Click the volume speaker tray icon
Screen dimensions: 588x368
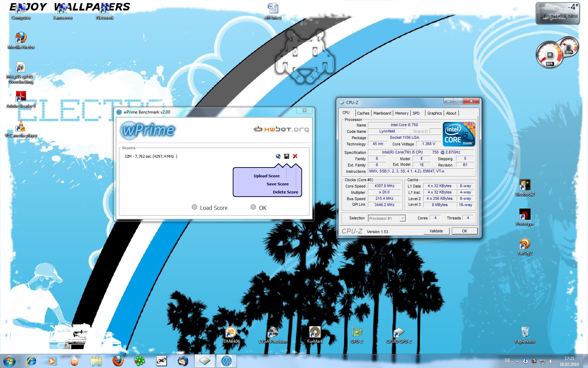tap(551, 361)
